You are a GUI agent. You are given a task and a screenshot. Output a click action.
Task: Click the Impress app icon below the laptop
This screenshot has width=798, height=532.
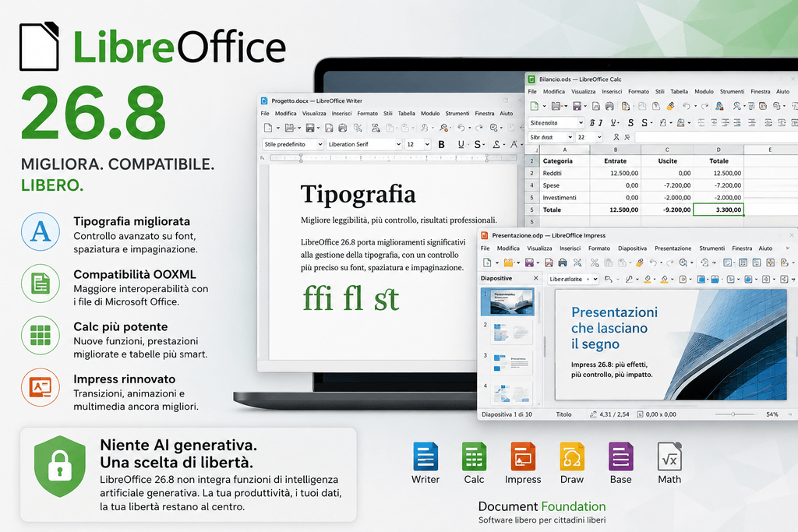523,456
